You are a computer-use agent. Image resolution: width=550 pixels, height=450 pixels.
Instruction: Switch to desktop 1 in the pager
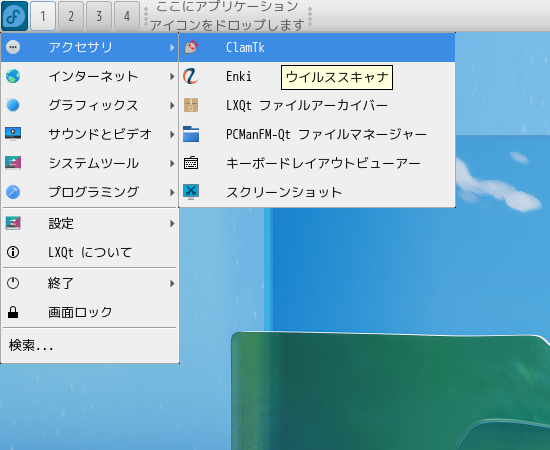43,16
